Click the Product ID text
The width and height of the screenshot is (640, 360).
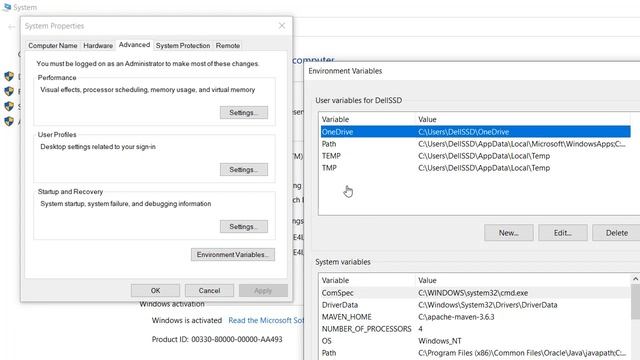tap(217, 339)
